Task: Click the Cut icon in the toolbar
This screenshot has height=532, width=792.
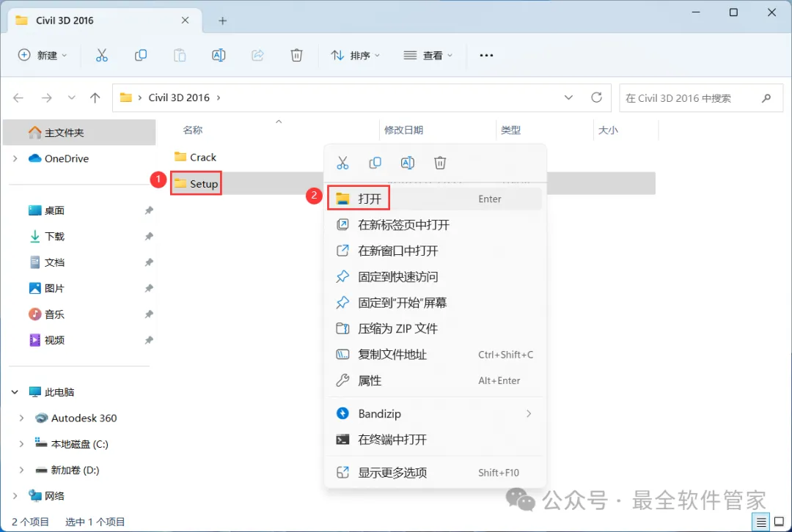Action: (101, 55)
